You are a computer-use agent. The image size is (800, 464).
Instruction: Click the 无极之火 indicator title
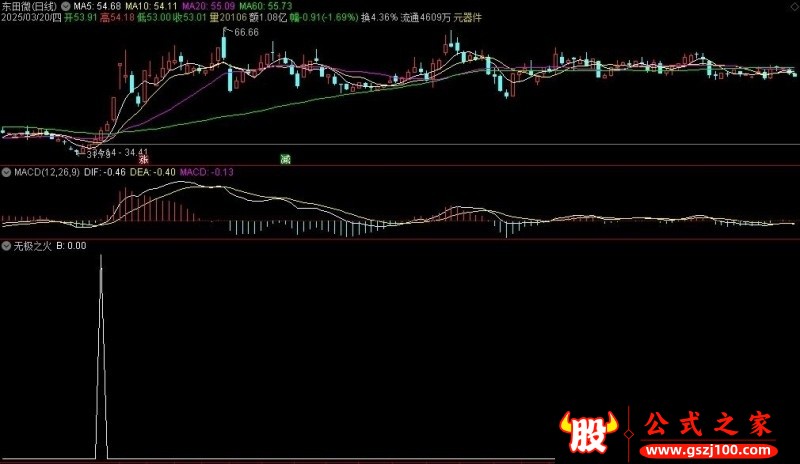pyautogui.click(x=33, y=246)
